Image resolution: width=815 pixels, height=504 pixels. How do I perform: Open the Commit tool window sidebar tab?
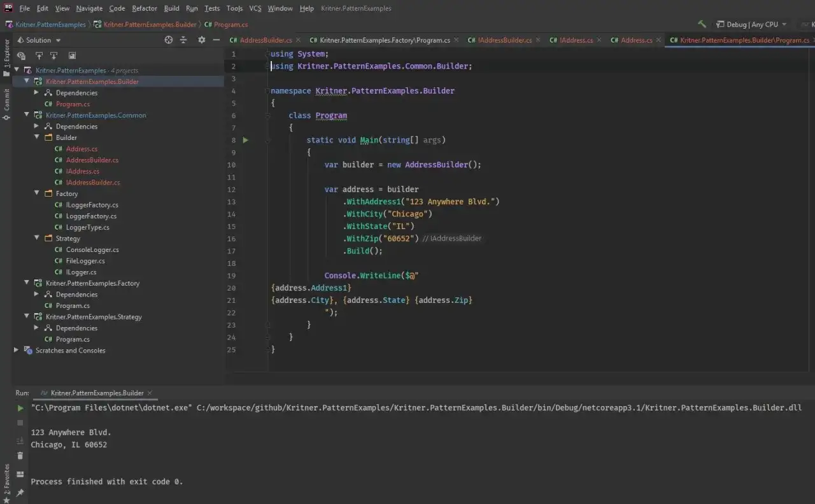pyautogui.click(x=6, y=104)
